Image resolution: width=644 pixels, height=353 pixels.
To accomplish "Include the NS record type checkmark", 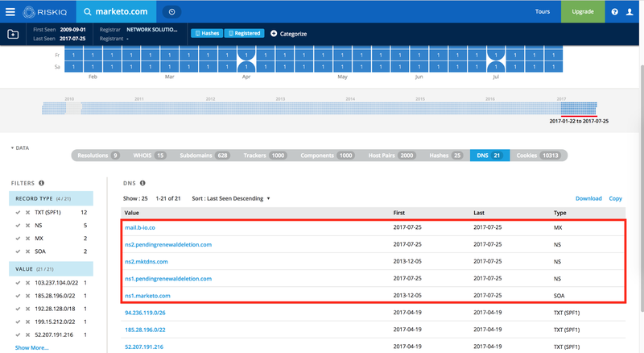I will [18, 226].
